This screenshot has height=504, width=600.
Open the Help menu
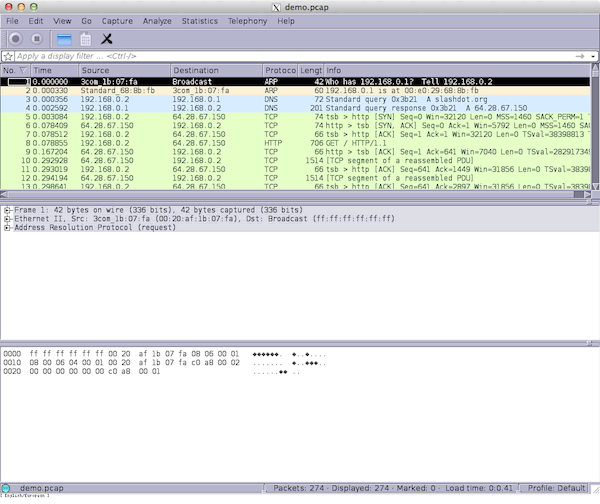(x=286, y=21)
